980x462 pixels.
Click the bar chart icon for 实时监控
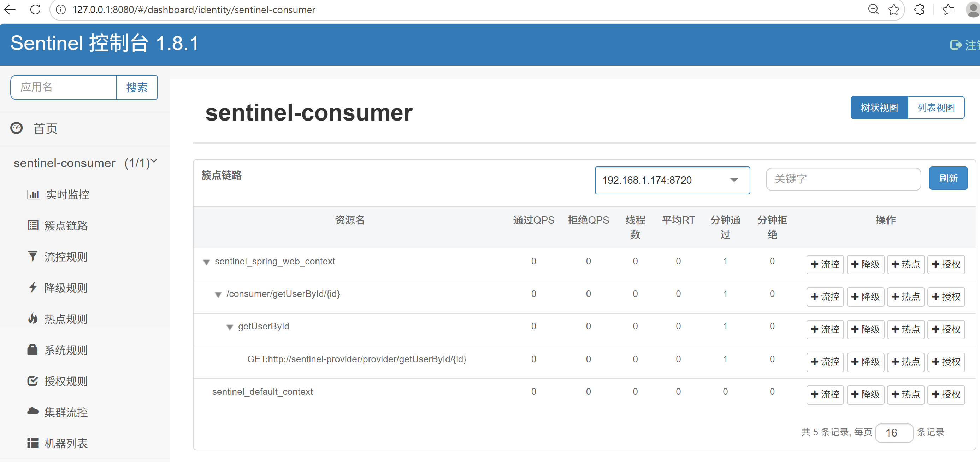(x=33, y=195)
